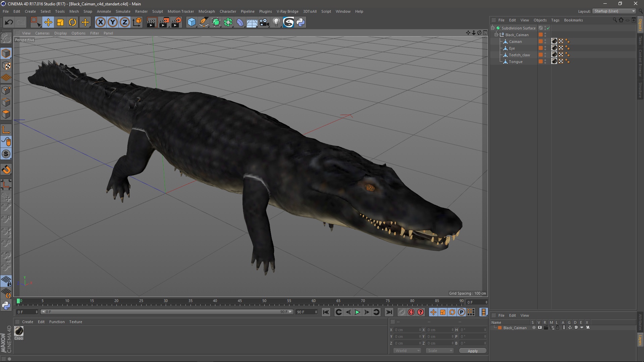Open the Scale mode dropdown

click(x=440, y=351)
